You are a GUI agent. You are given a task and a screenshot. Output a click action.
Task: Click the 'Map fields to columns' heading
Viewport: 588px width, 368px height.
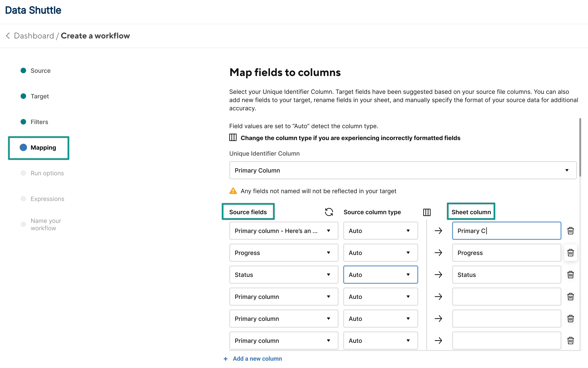click(x=285, y=72)
